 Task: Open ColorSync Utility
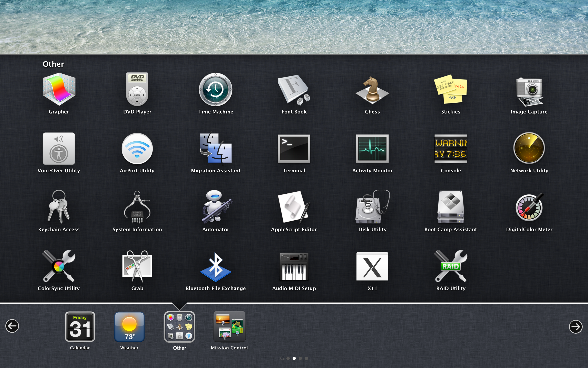pos(59,266)
